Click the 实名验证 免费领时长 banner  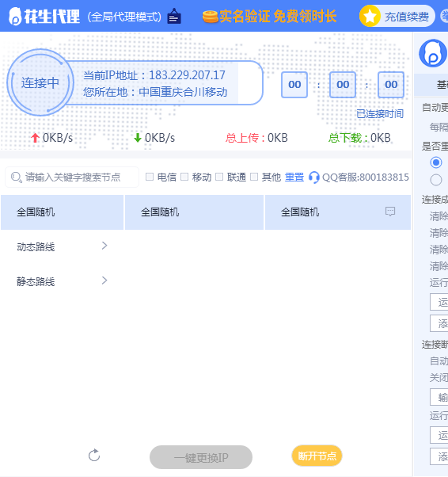point(270,17)
